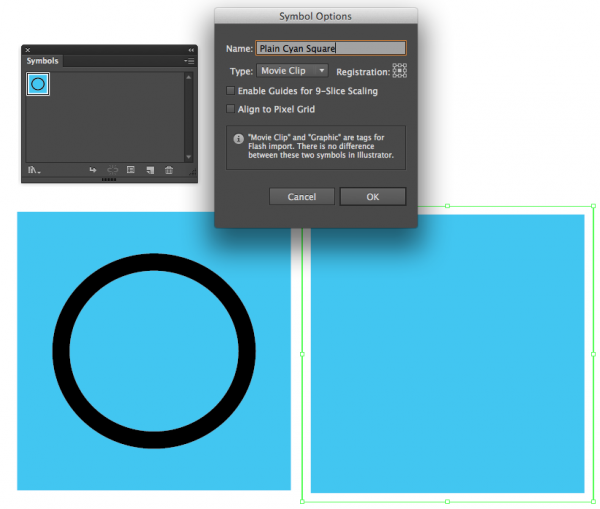Click the info icon in the dialog
Screen dimensions: 600x509
(238, 139)
